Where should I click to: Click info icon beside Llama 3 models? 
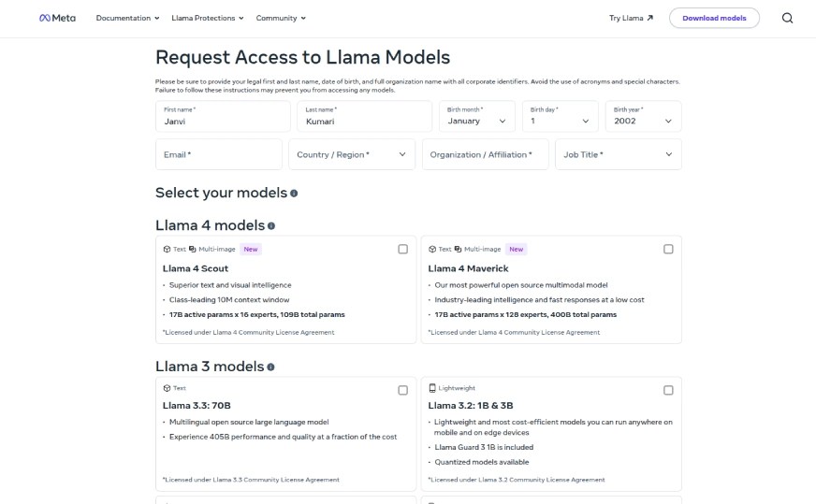point(270,367)
